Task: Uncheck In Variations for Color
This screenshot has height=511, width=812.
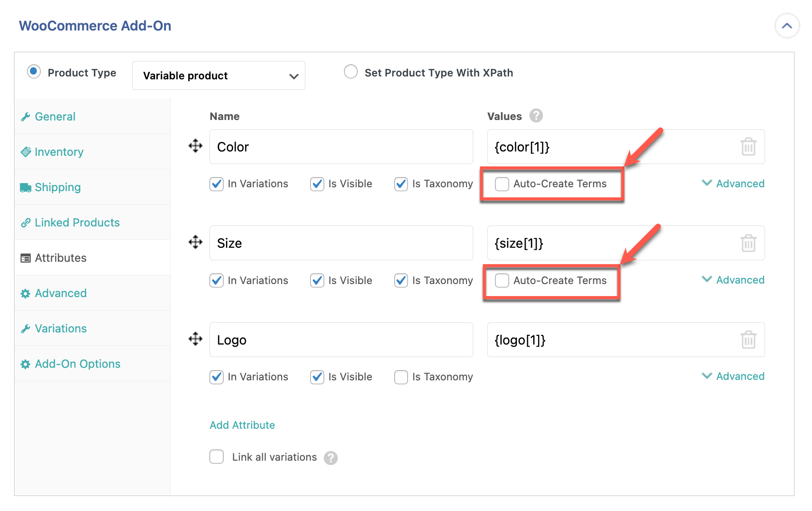Action: point(217,184)
